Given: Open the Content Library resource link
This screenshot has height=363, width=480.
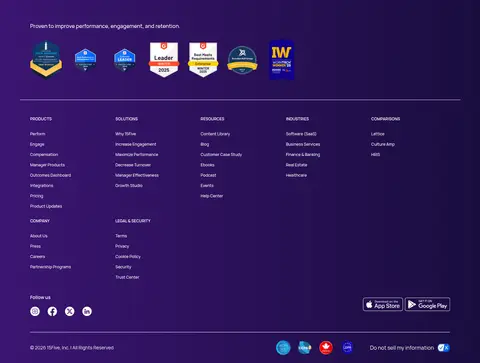Looking at the screenshot, I should tap(215, 134).
